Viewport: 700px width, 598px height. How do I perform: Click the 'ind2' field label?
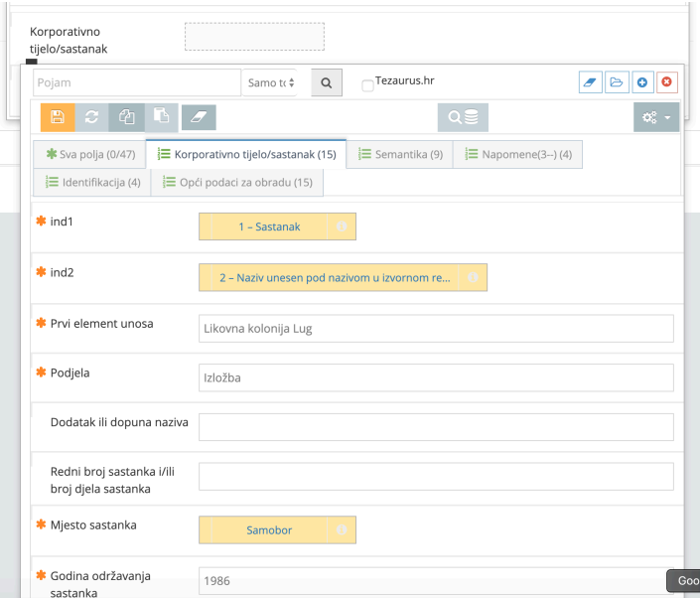(x=62, y=272)
